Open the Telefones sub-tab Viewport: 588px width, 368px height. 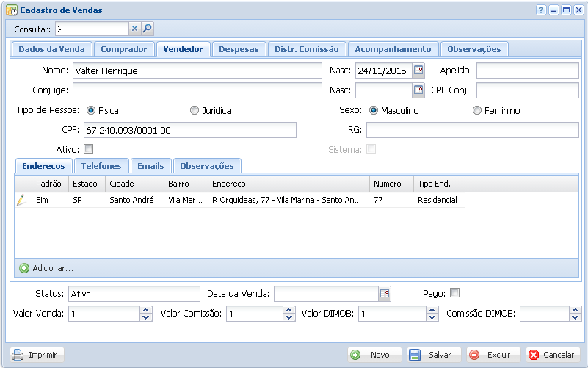click(x=102, y=166)
